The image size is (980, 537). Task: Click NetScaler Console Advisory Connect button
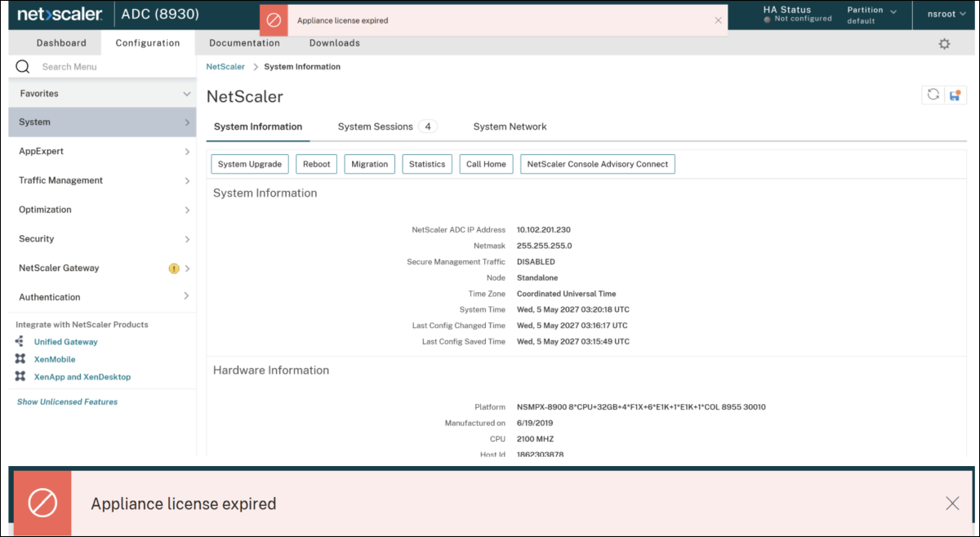[598, 164]
